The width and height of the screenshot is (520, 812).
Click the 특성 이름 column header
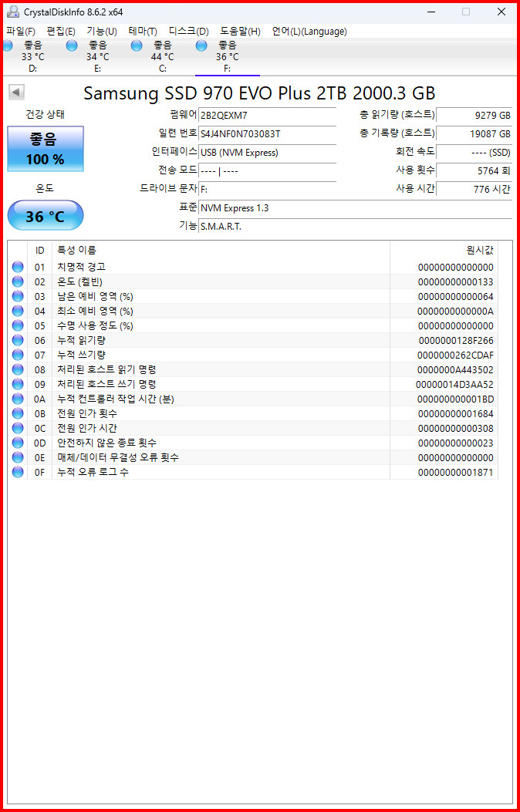tap(221, 251)
